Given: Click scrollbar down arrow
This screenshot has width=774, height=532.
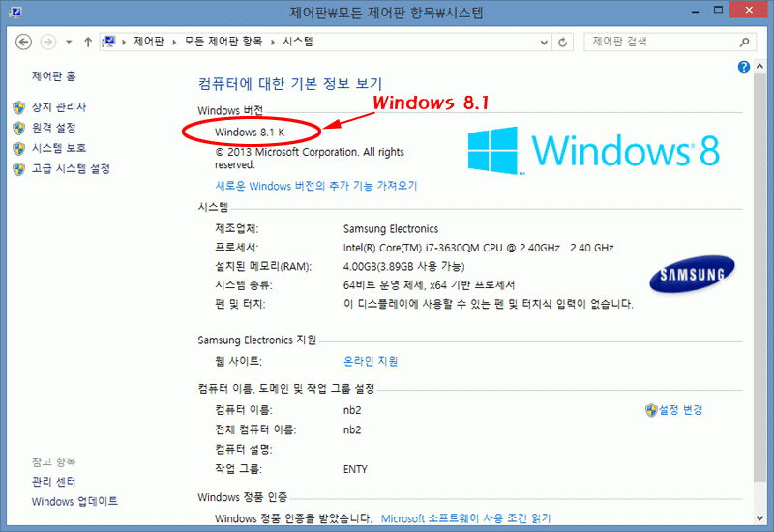Looking at the screenshot, I should click(x=759, y=517).
